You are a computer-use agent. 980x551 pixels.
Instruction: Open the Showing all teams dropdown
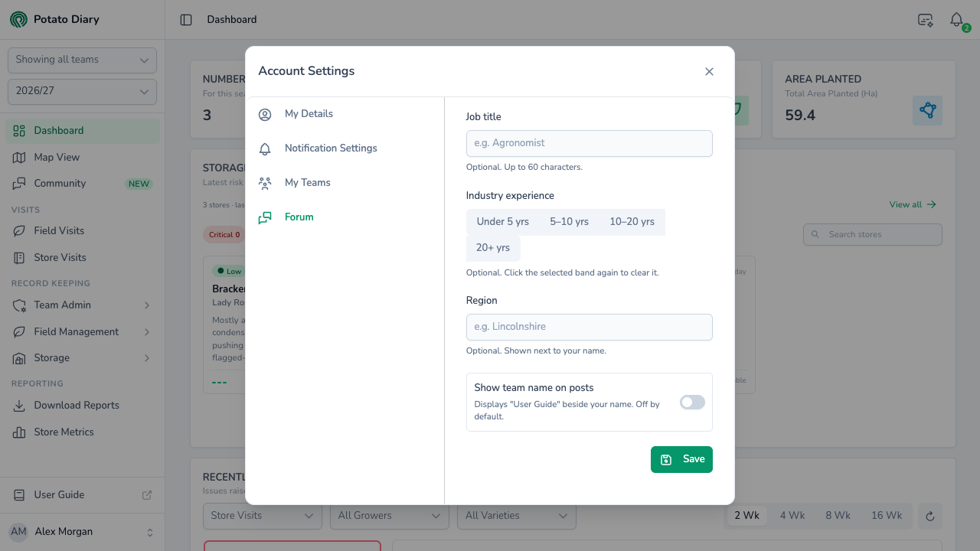(82, 60)
